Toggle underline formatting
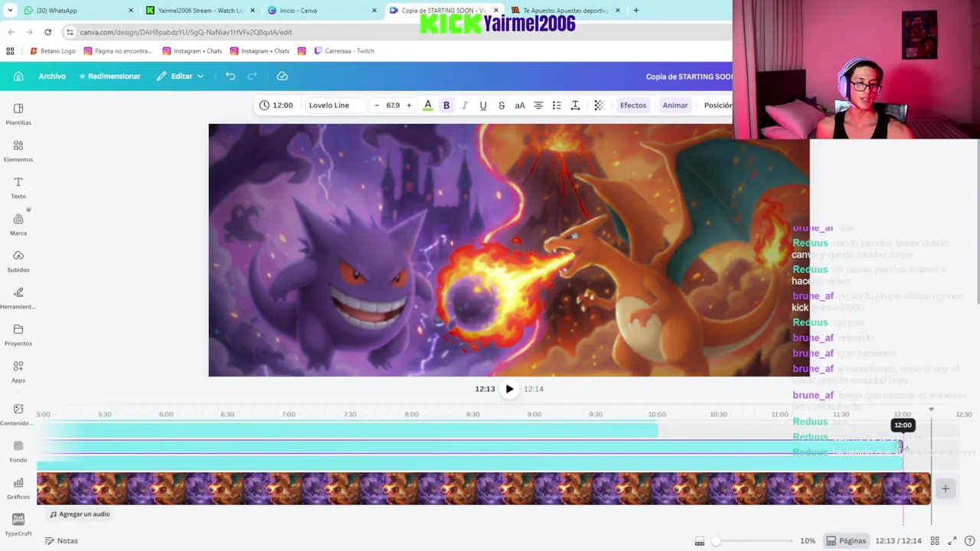 483,105
